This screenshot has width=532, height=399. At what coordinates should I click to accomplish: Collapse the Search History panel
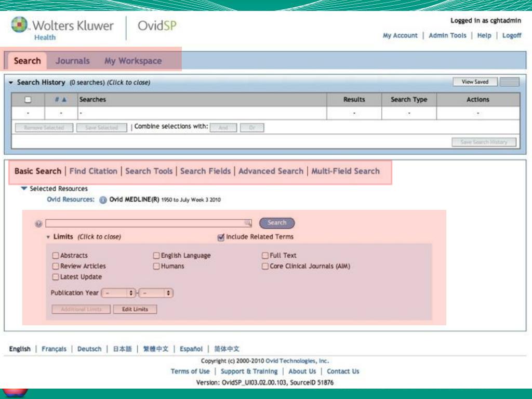[x=11, y=83]
